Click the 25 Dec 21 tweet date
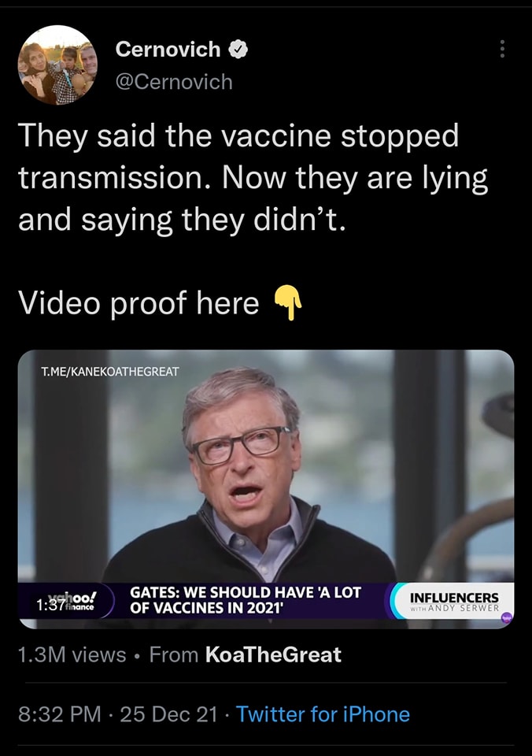Screen dimensions: 532x756 point(168,714)
